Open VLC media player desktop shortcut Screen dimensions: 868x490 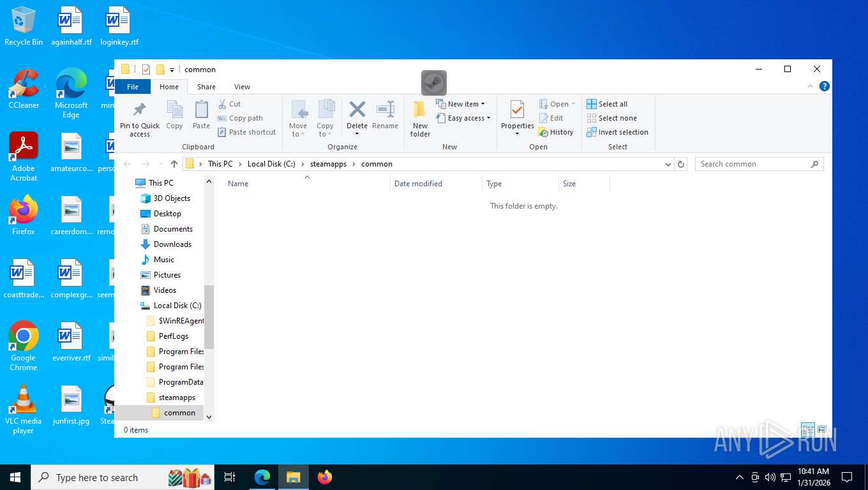(x=24, y=409)
